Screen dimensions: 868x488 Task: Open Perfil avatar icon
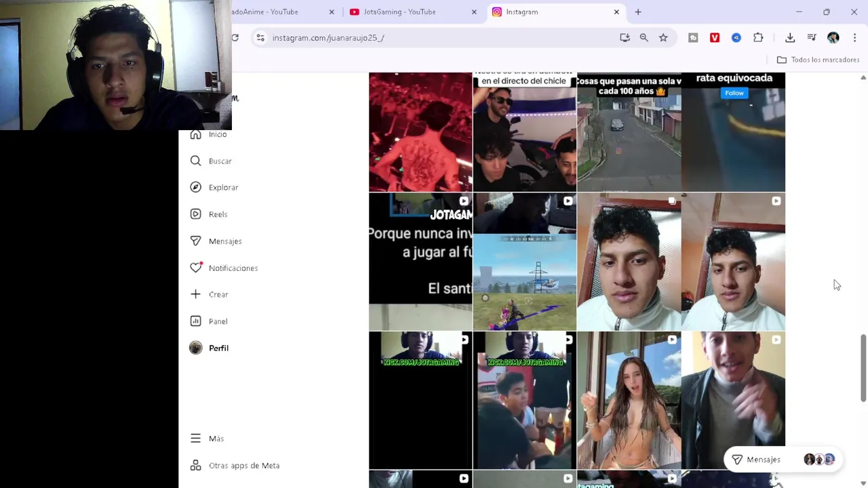(196, 348)
